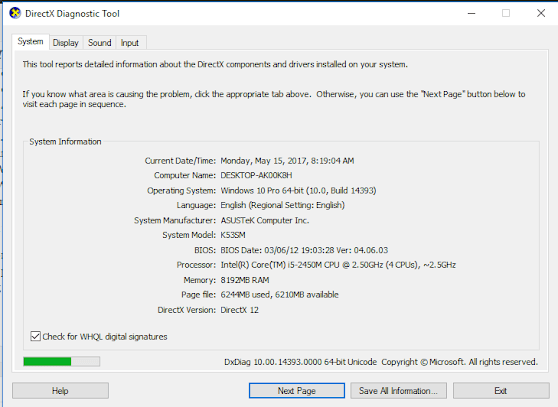Click the Current Date/Time label
This screenshot has height=407, width=558.
(x=180, y=161)
